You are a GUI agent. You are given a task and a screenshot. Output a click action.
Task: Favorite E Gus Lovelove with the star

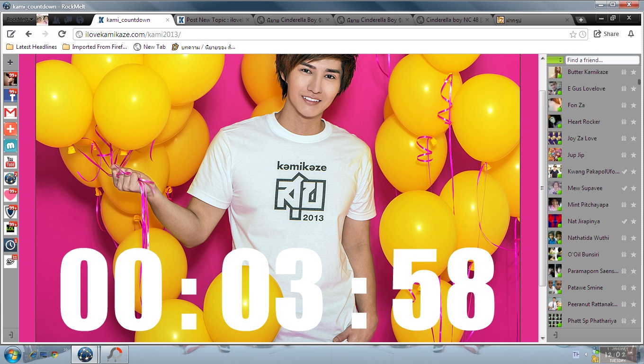click(x=634, y=89)
